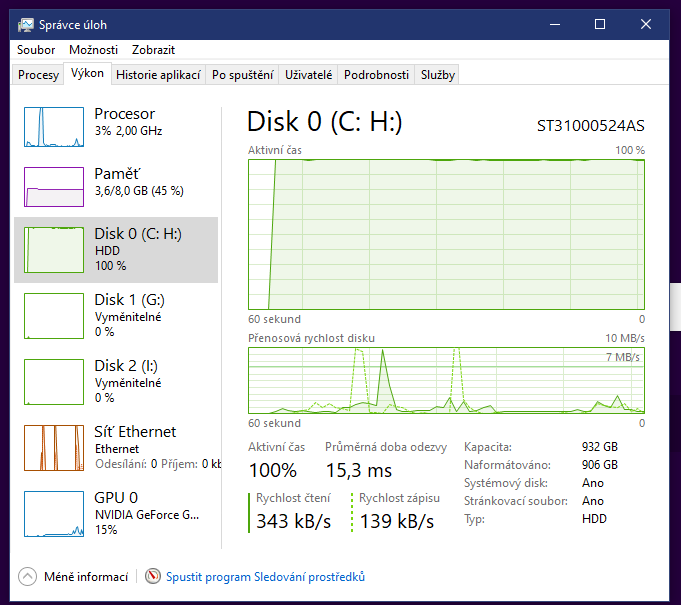Collapse view with Méně informací arrow
This screenshot has height=605, width=681.
[27, 576]
